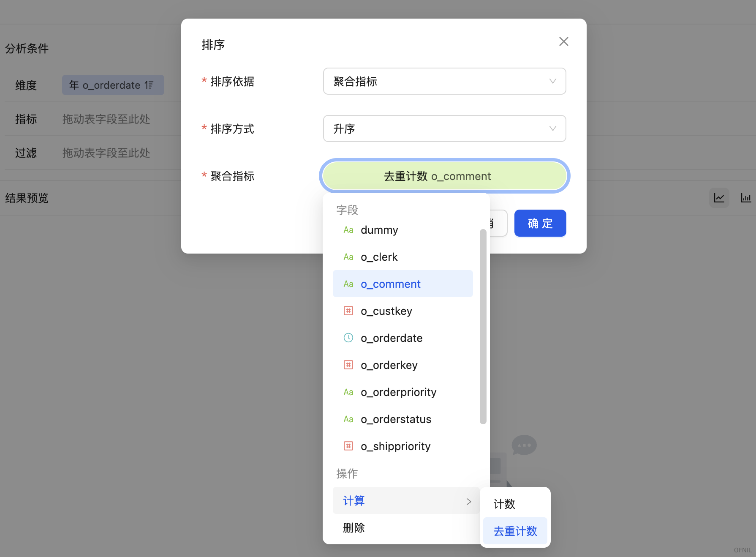Close the 排序 dialog
This screenshot has height=557, width=756.
click(563, 41)
